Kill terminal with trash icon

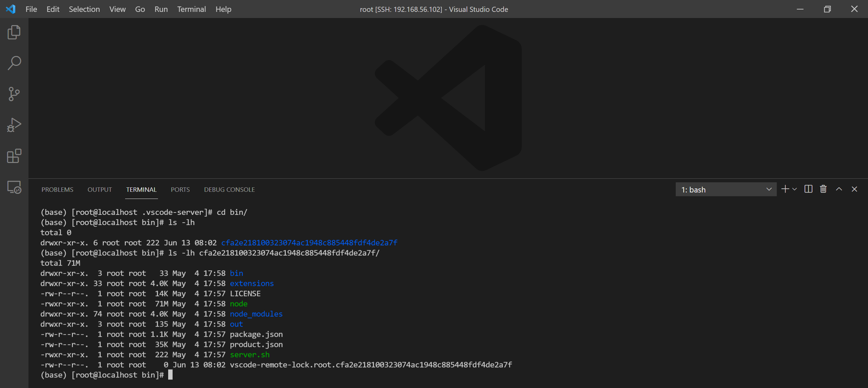(823, 189)
